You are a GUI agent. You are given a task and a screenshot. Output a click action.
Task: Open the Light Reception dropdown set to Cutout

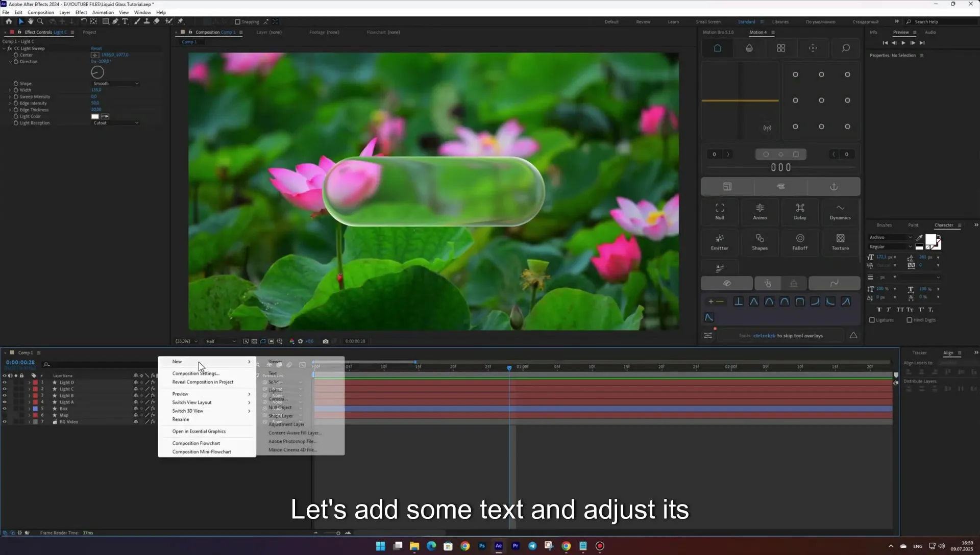(115, 123)
